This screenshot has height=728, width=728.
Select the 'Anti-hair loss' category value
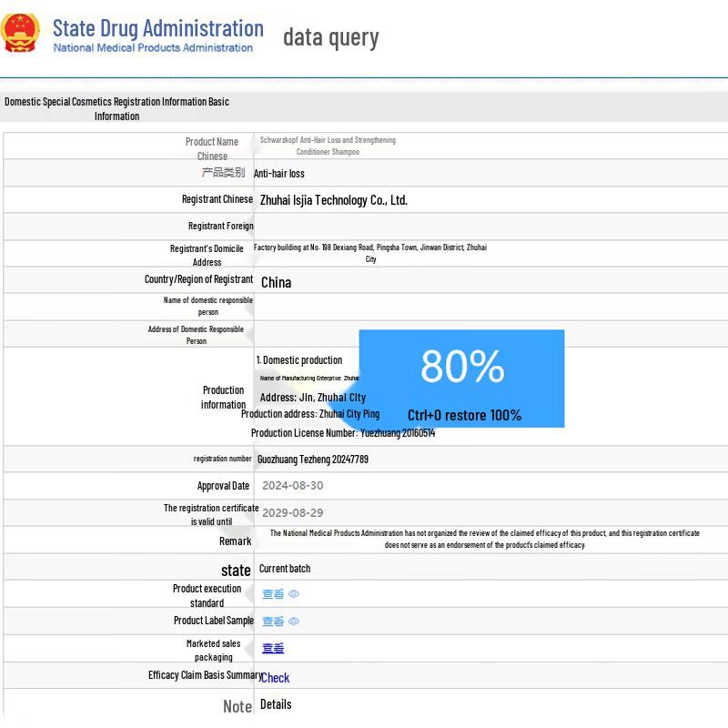click(279, 174)
